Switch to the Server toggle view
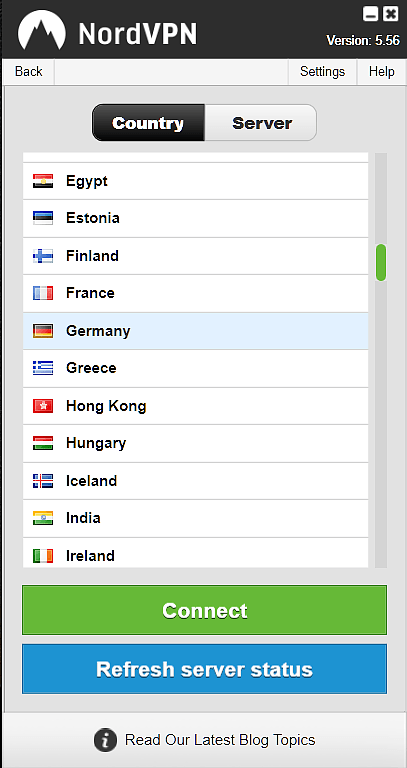The image size is (407, 768). pyautogui.click(x=261, y=122)
